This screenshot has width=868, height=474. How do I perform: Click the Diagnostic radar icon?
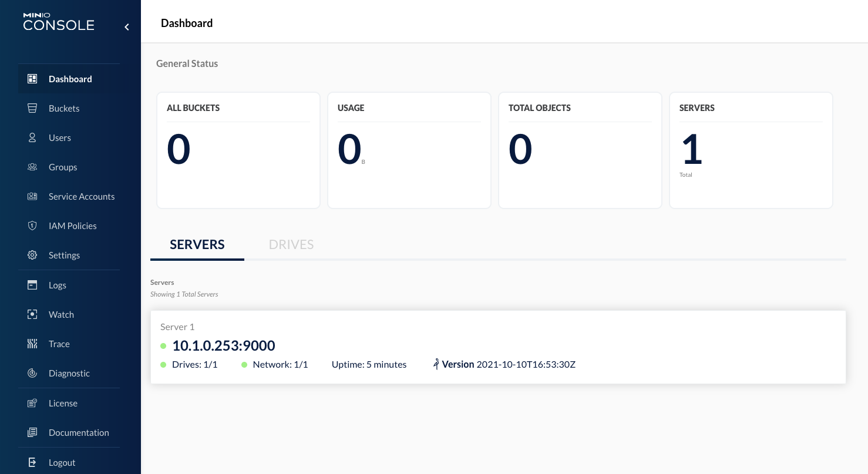(x=32, y=373)
